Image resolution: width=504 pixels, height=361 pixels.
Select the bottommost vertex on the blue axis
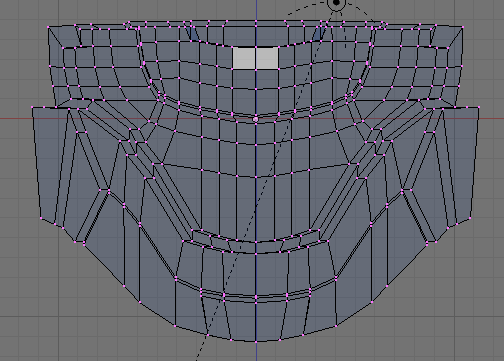pos(256,341)
